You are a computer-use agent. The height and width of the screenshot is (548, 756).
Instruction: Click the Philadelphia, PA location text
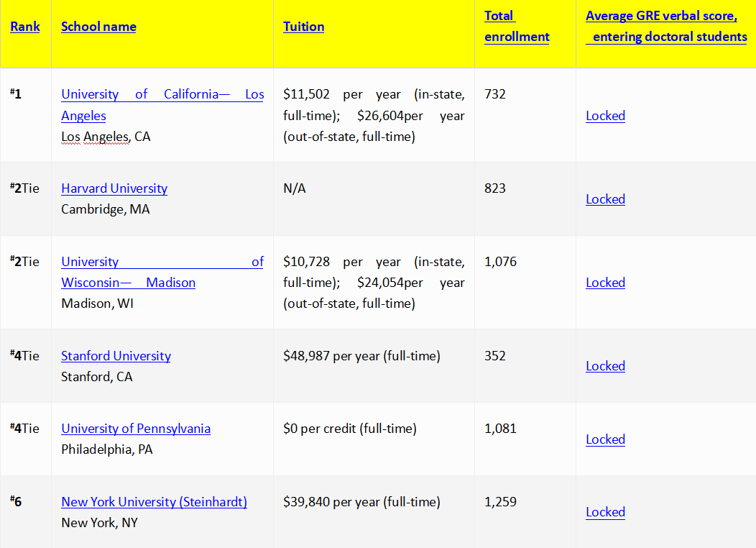coord(106,449)
